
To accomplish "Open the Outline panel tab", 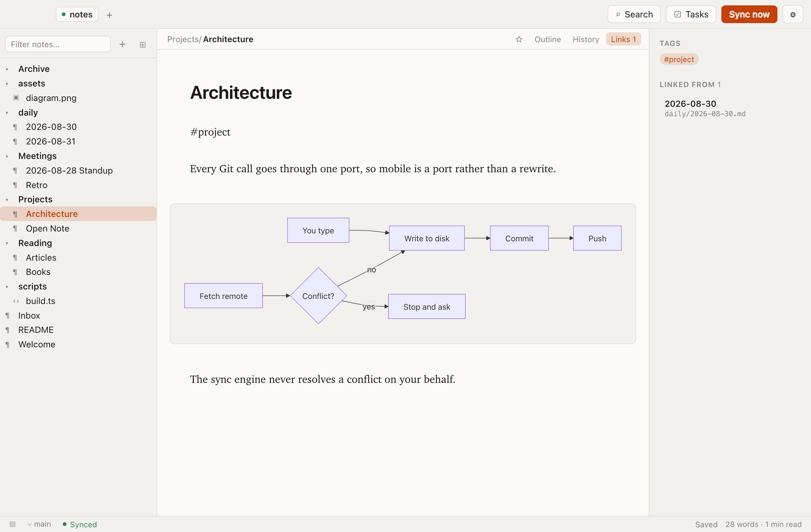I will point(547,40).
